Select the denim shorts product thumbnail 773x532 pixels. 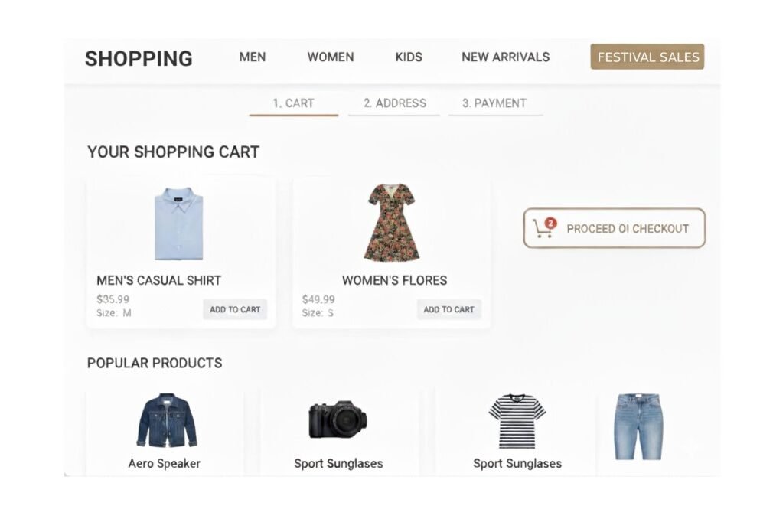(638, 426)
